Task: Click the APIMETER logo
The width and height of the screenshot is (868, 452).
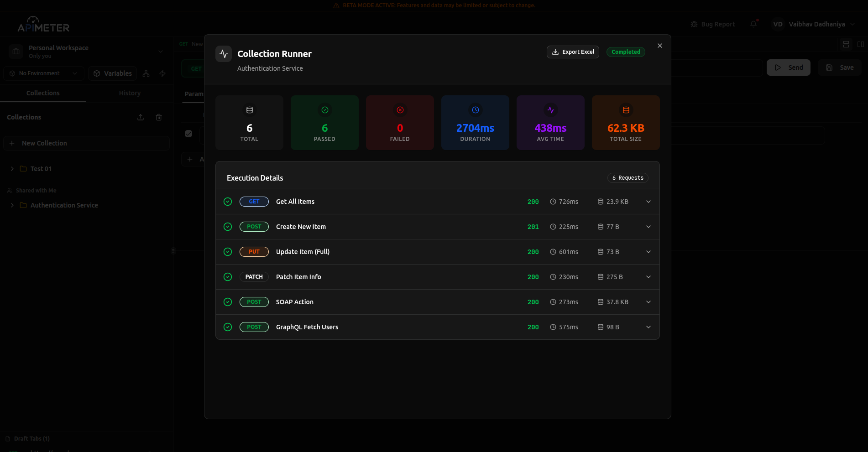Action: pos(43,24)
